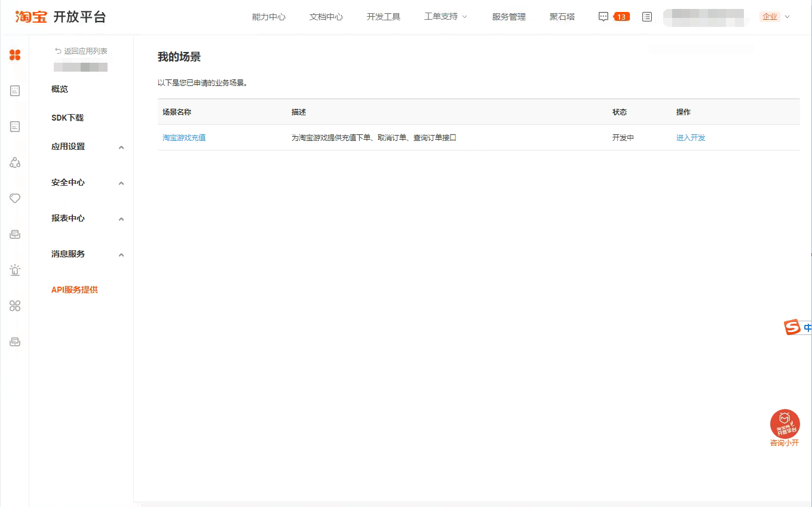Open the 咨询小开 chat assistant
This screenshot has width=812, height=507.
tap(785, 428)
